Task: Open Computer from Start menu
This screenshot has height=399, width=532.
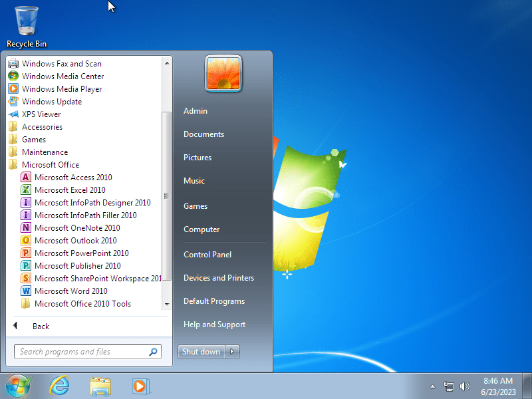Action: pos(201,229)
